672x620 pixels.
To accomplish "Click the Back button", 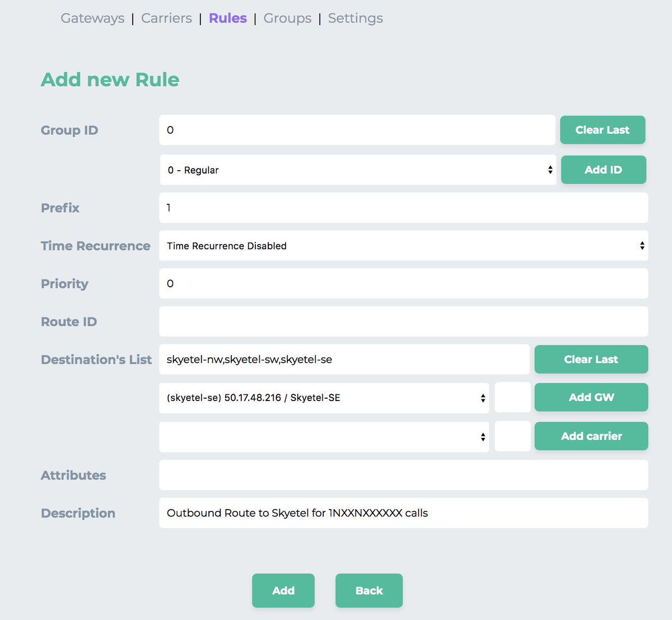I will click(368, 590).
